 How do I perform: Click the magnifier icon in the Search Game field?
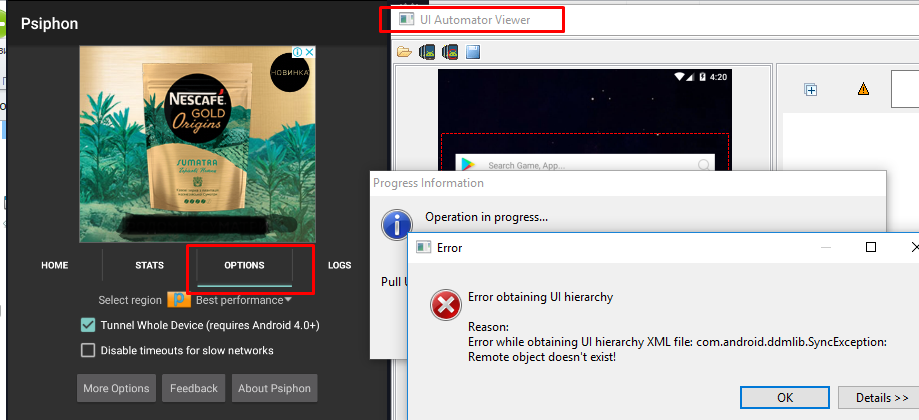click(x=704, y=165)
